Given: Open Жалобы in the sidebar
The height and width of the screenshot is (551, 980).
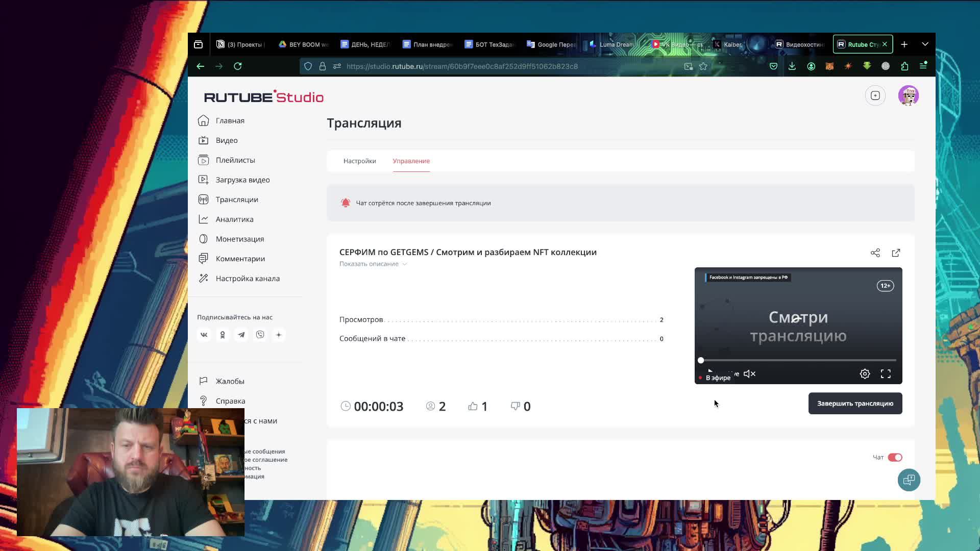Looking at the screenshot, I should [222, 381].
